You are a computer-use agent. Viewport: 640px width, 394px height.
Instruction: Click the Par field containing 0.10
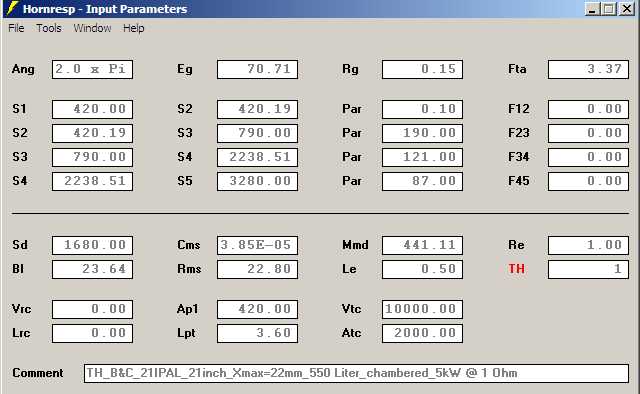coord(422,109)
